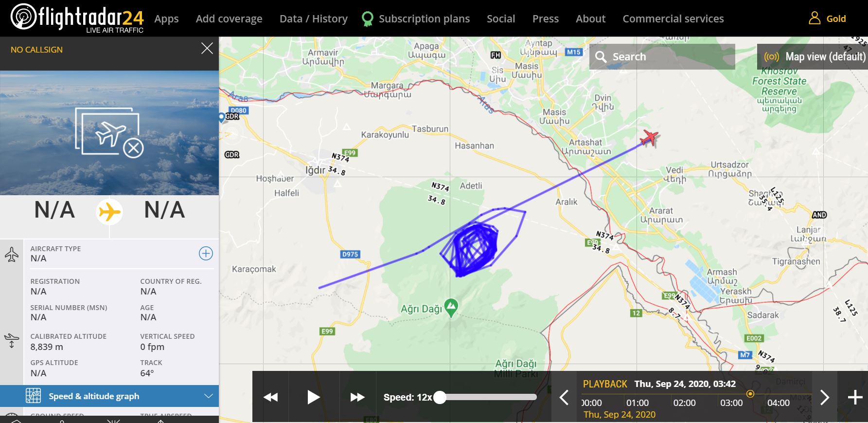Click the red aircraft on the map

pos(649,137)
